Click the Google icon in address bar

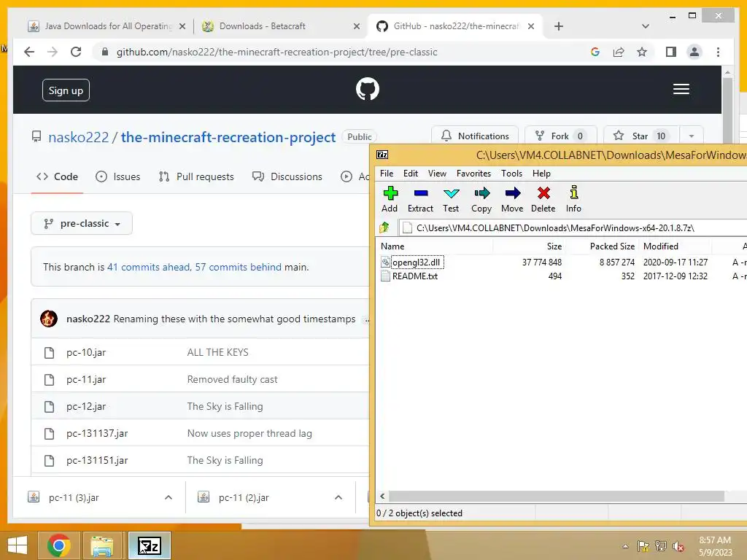595,52
